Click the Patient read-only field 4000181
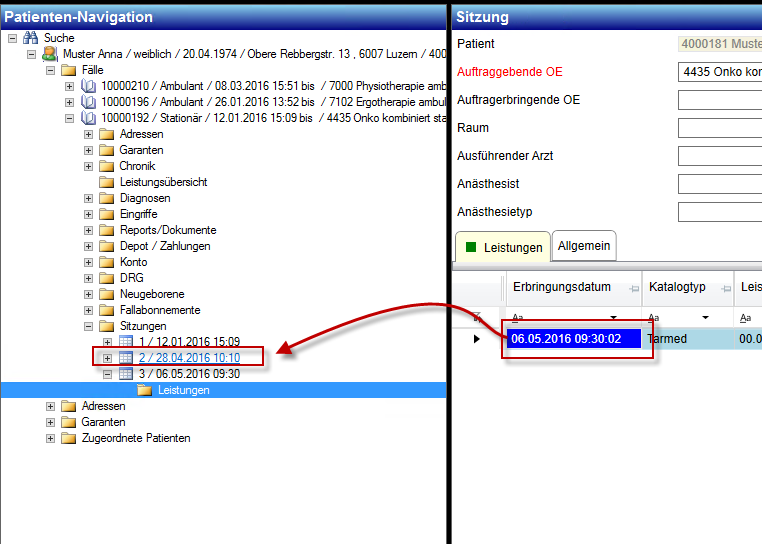 [720, 44]
